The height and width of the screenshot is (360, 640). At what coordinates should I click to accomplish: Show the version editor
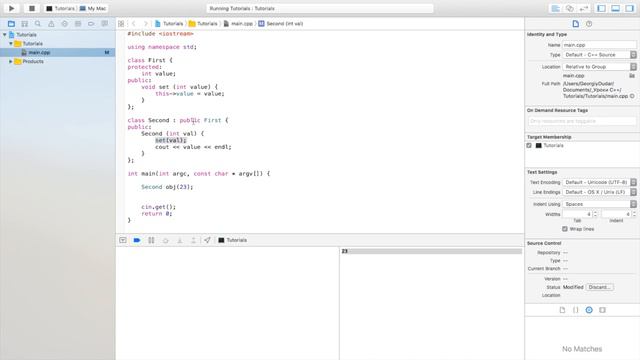click(x=584, y=8)
